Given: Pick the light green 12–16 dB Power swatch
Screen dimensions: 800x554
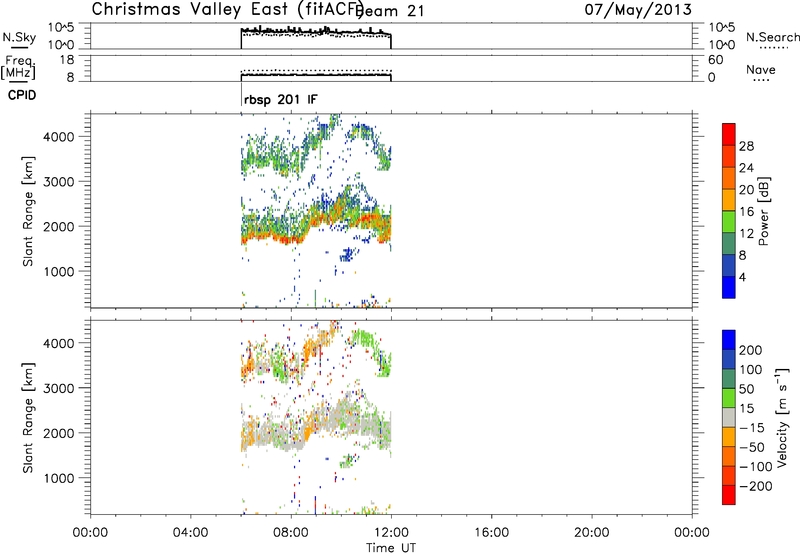Looking at the screenshot, I should [729, 222].
